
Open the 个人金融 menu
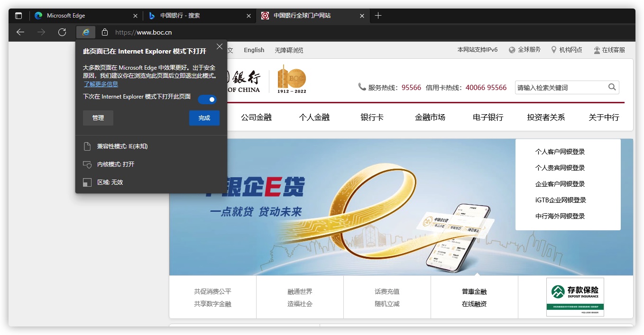[314, 118]
